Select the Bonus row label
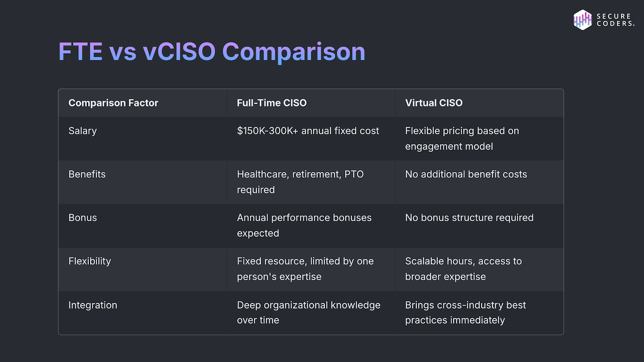 (x=83, y=218)
